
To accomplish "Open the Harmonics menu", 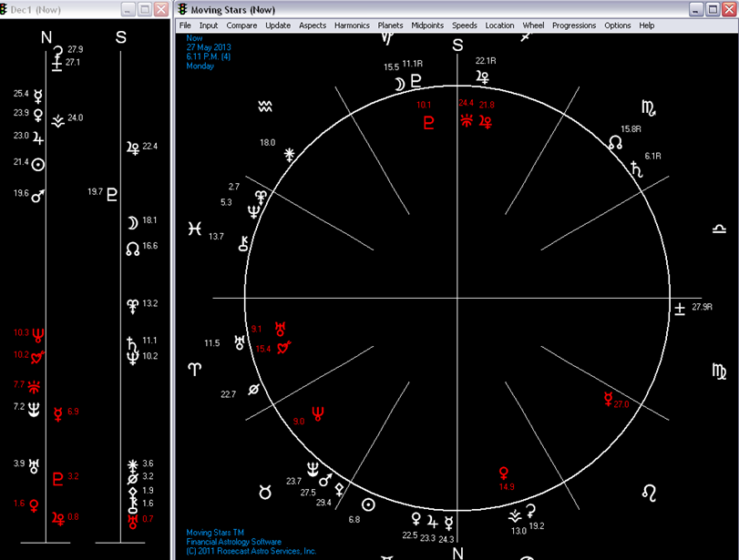I will point(352,25).
